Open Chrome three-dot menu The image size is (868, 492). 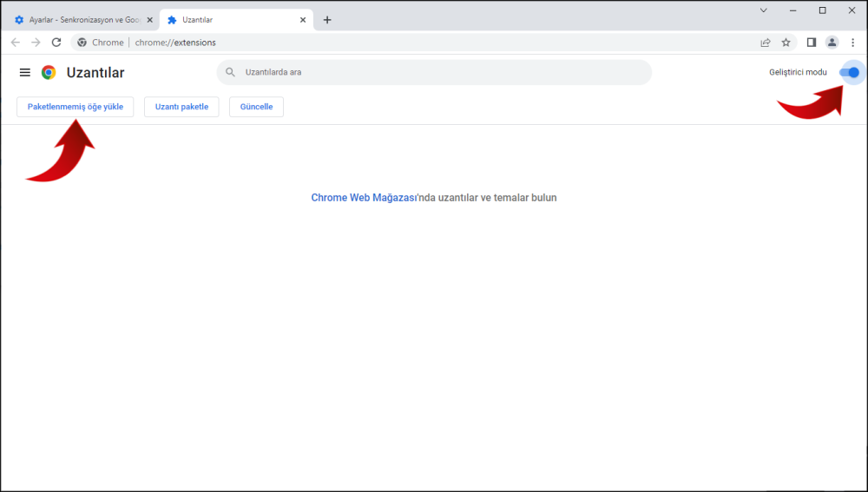[x=853, y=43]
